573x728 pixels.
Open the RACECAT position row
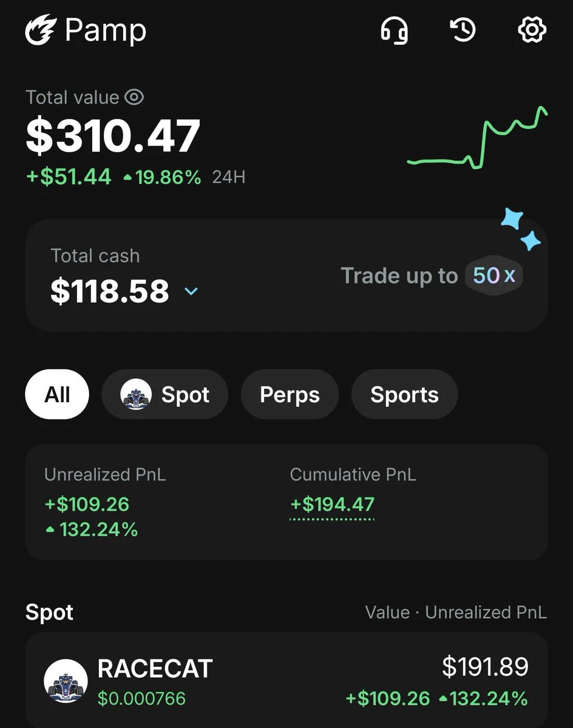tap(286, 681)
